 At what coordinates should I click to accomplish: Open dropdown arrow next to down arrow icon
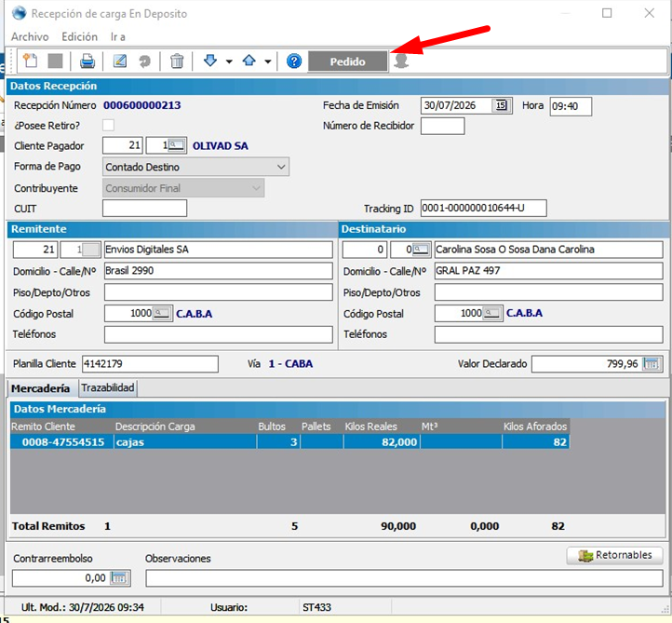click(229, 61)
